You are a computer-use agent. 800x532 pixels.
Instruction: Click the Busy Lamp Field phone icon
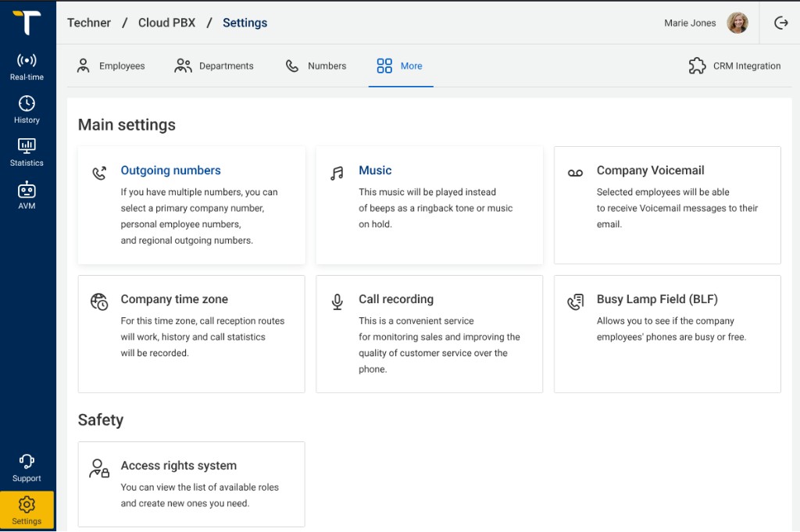576,302
